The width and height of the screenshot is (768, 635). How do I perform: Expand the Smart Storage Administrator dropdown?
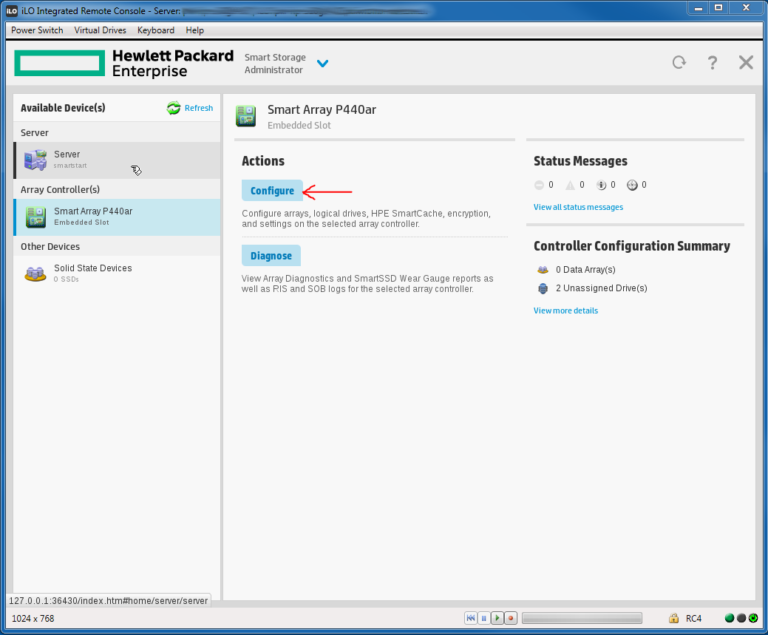click(322, 63)
